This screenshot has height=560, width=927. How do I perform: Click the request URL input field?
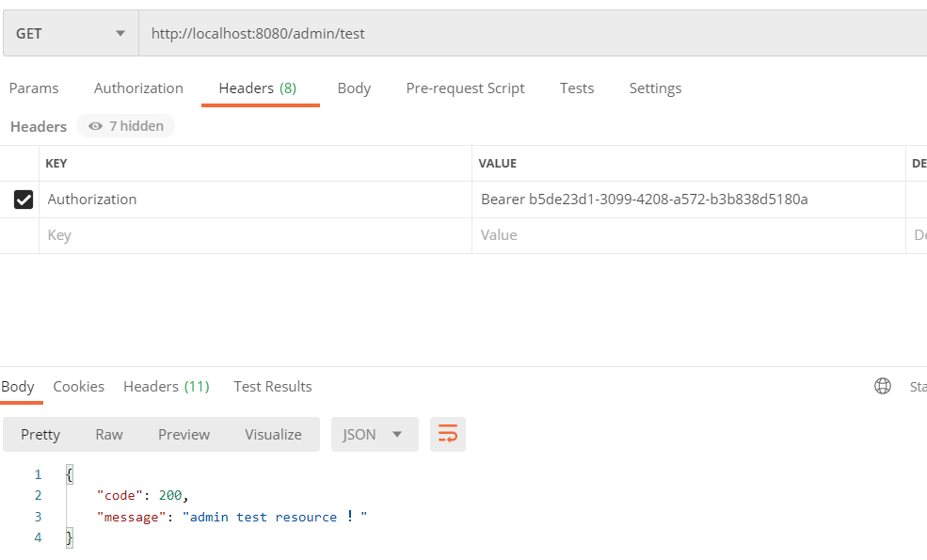tap(376, 33)
